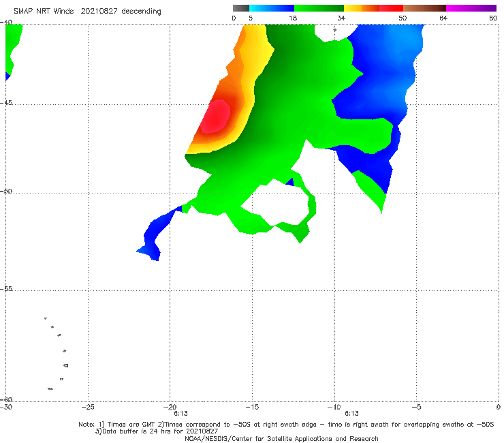The height and width of the screenshot is (443, 504).
Task: Click the note '3)Data buffer is 24 hrs'
Action: pos(156,431)
